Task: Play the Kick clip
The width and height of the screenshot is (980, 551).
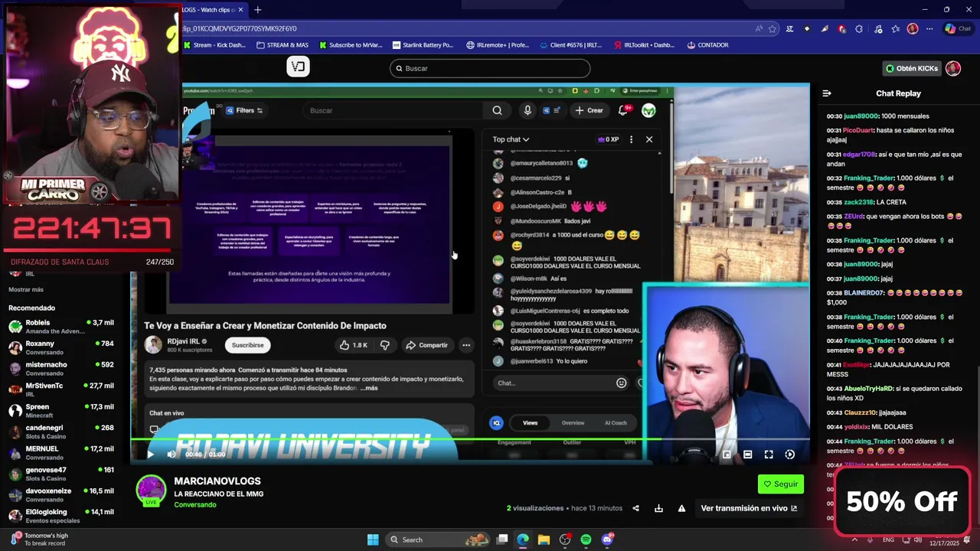Action: click(150, 455)
